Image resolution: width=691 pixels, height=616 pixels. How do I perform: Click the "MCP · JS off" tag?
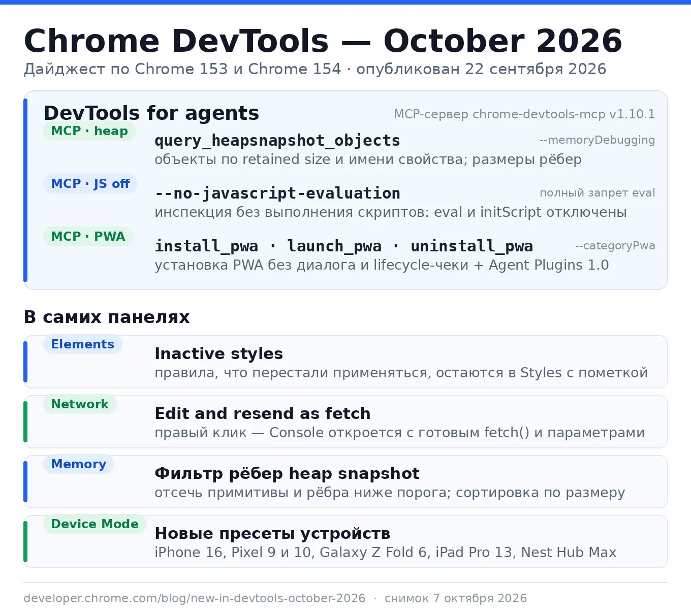(90, 184)
